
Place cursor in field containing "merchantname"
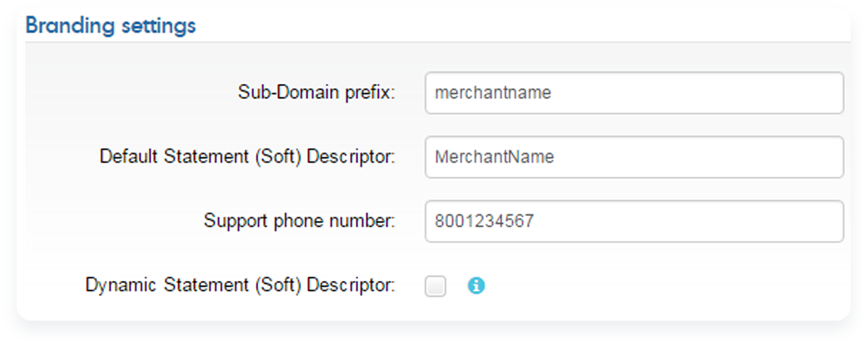coord(634,93)
